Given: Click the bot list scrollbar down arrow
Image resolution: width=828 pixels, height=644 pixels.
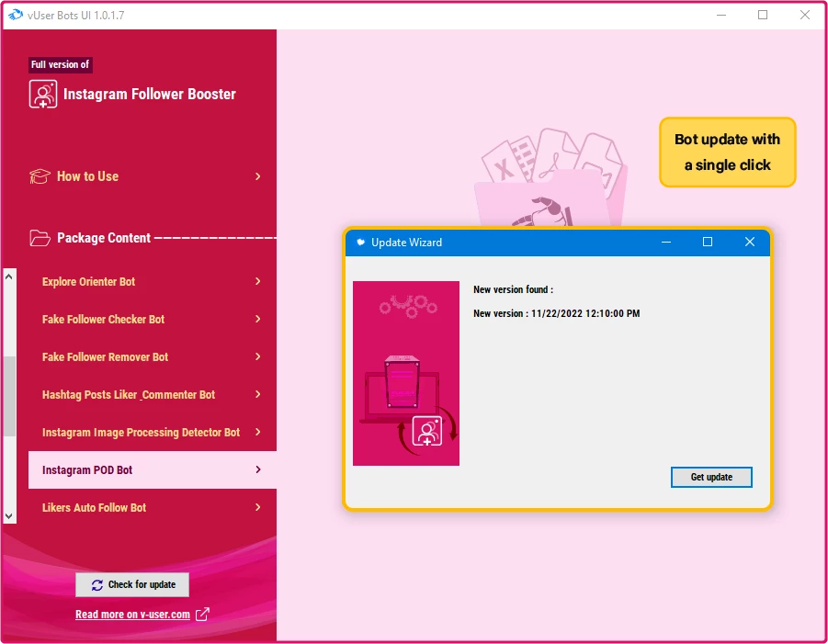Looking at the screenshot, I should [x=9, y=516].
